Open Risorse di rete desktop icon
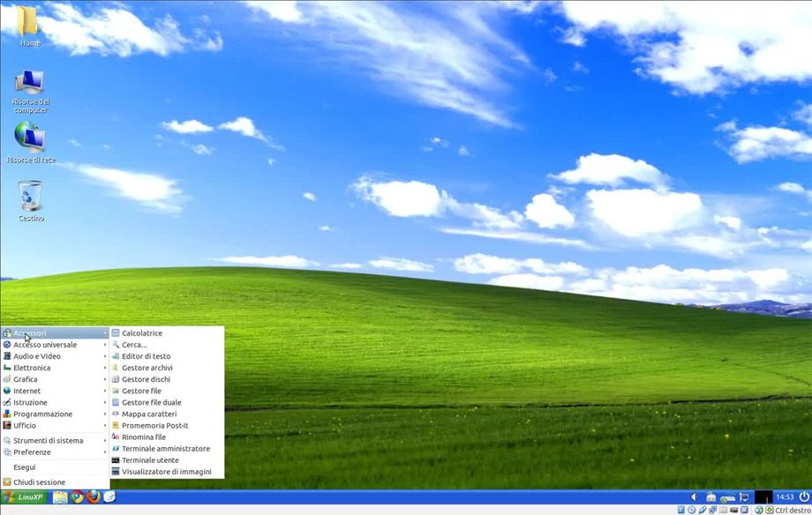This screenshot has width=812, height=515. [31, 142]
